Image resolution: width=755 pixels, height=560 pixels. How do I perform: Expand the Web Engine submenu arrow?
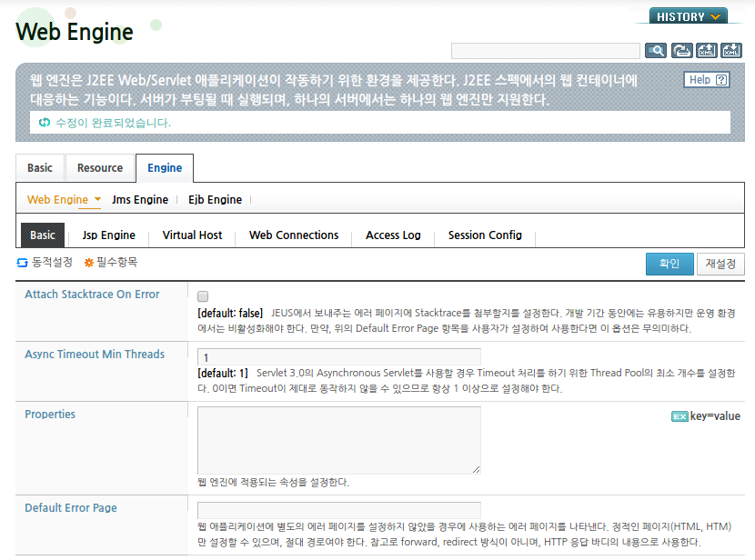97,199
